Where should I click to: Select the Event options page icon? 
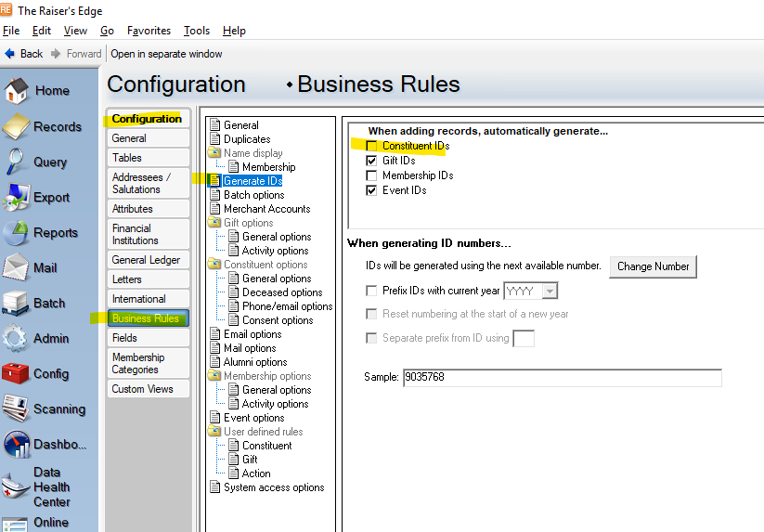(x=214, y=418)
